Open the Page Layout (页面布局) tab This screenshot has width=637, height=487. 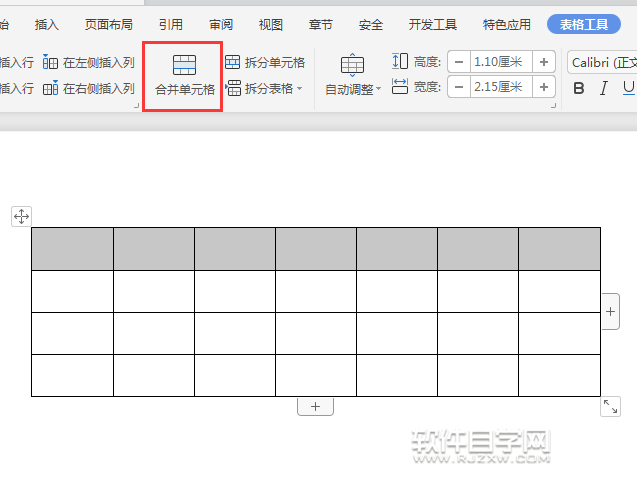109,25
